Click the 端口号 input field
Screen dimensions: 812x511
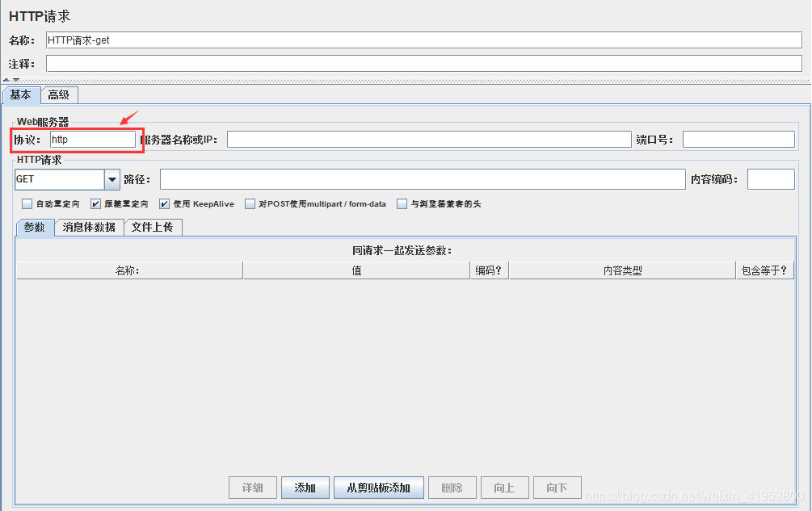point(739,140)
